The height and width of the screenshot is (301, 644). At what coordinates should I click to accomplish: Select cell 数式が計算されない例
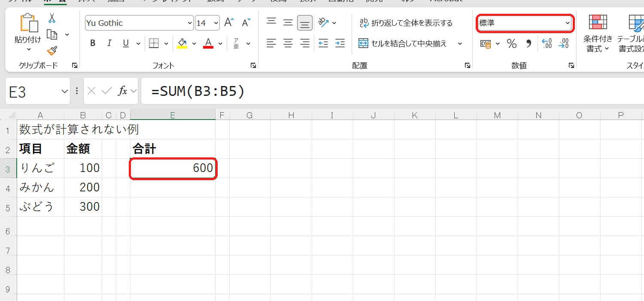coord(79,129)
